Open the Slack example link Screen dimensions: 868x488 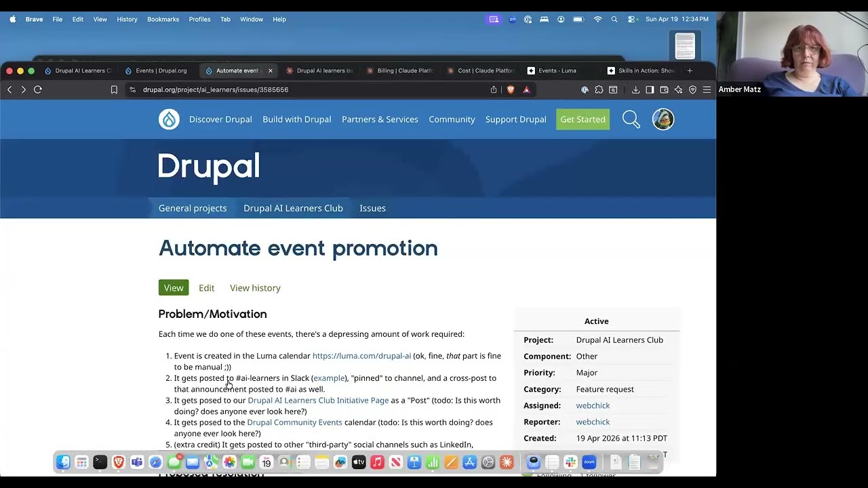(329, 378)
